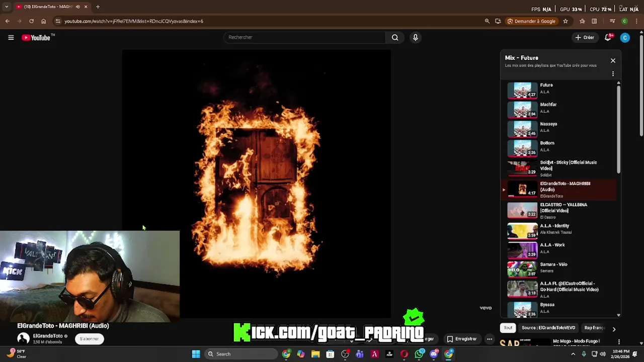Open Opera browser from the taskbar

point(404,354)
